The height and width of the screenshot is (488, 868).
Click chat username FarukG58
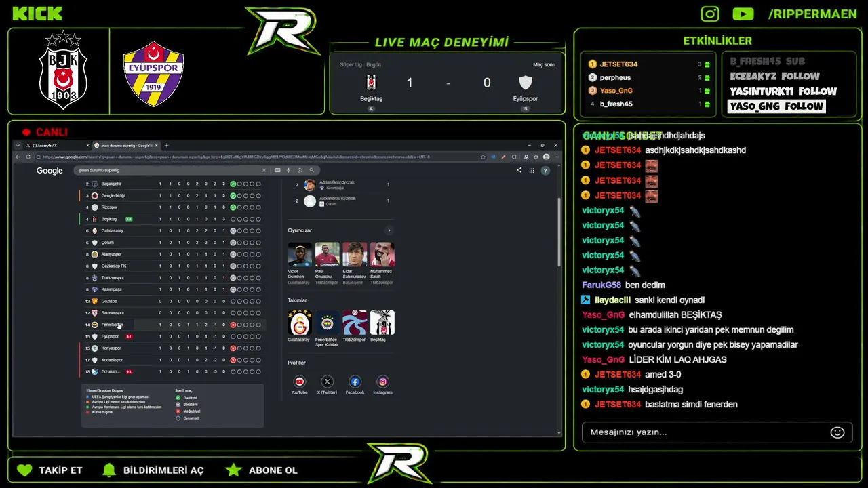click(x=601, y=285)
